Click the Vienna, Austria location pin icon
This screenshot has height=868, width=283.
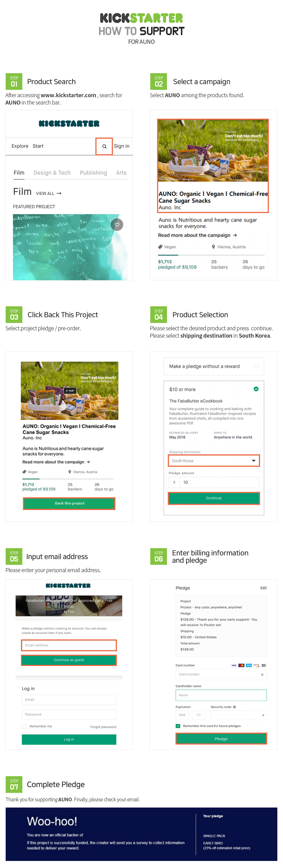click(x=213, y=247)
